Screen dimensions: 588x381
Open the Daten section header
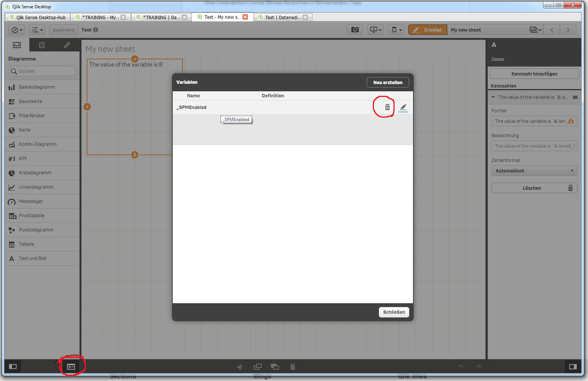534,59
